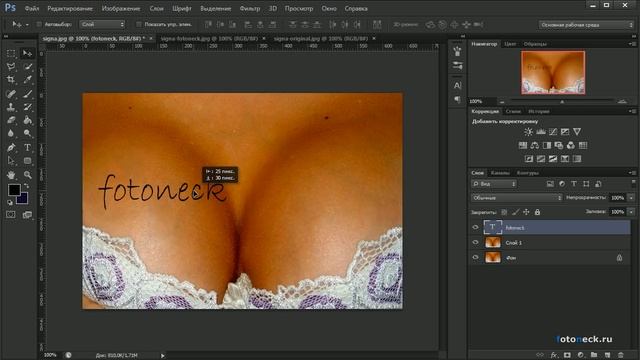Viewport: 640px width, 360px height.
Task: Toggle lock image pixels
Action: (516, 212)
